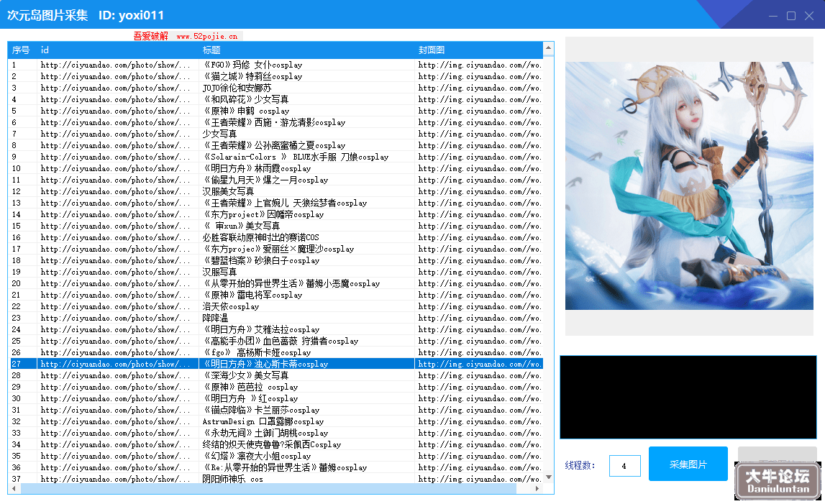Viewport: 825px width, 504px height.
Task: Select the row titled 洛天依cosplay
Action: (x=275, y=306)
